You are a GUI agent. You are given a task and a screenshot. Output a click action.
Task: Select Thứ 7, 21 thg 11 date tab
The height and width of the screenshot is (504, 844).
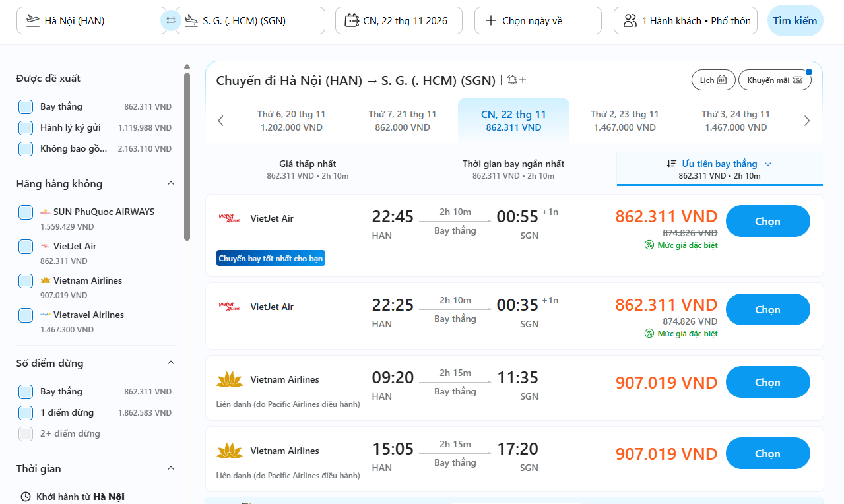402,121
